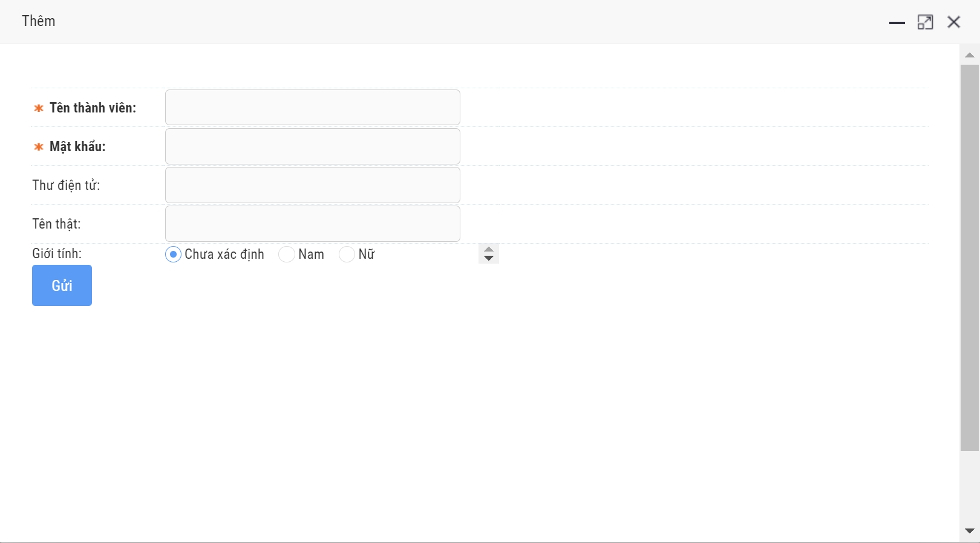Click the stepper down arrow beside gender options
This screenshot has width=980, height=543.
(489, 258)
